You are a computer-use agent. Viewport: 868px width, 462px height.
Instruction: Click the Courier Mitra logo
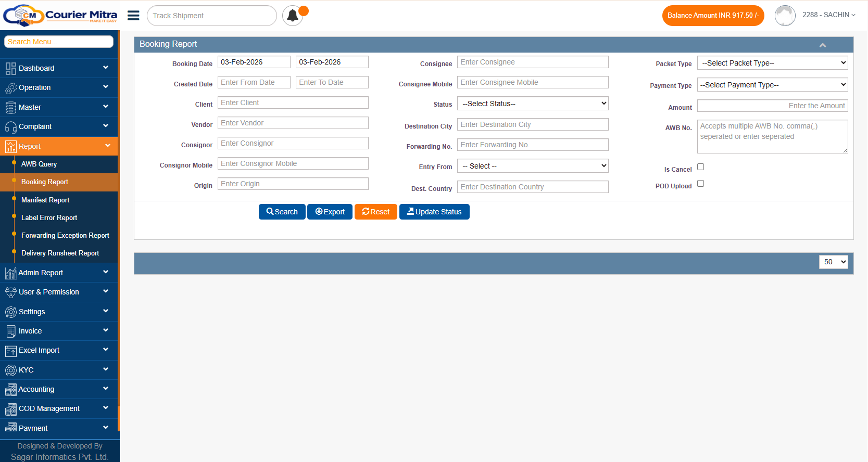(60, 16)
